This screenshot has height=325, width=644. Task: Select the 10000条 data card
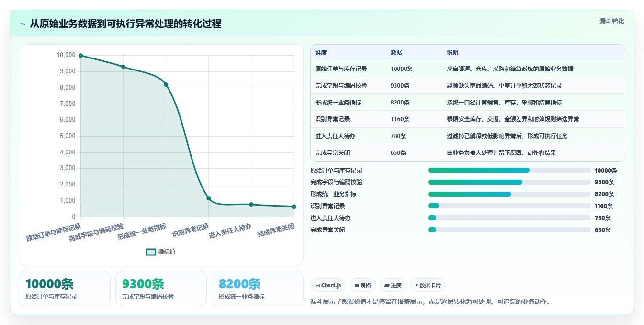(x=65, y=289)
